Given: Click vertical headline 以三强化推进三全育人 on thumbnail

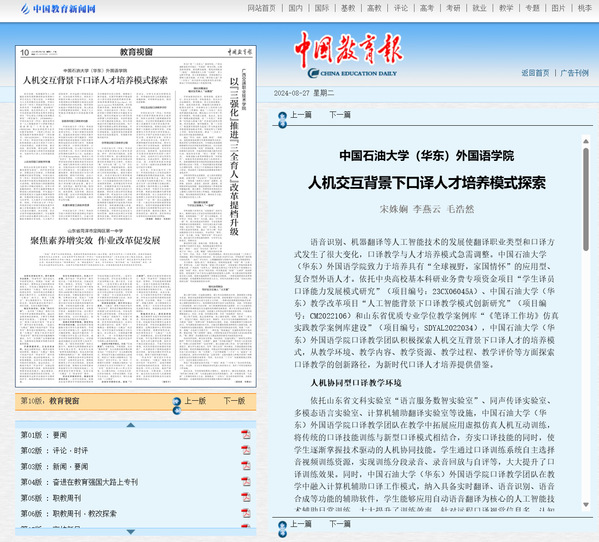Looking at the screenshot, I should [234, 157].
